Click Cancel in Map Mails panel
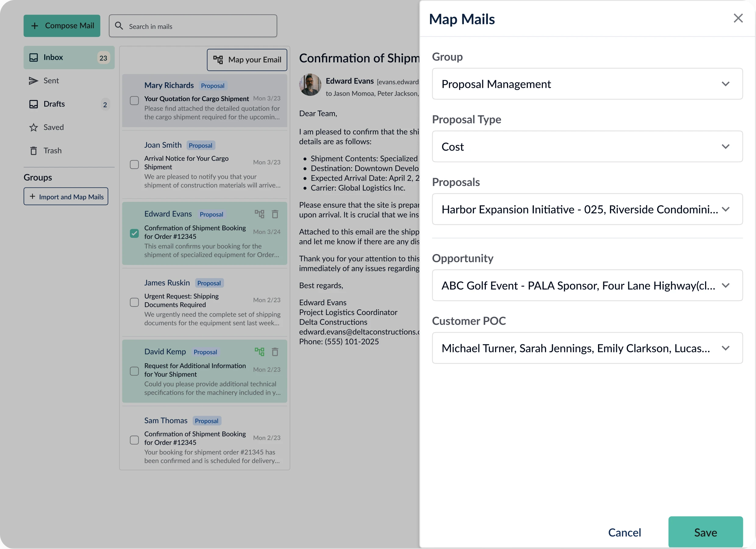The image size is (756, 549). pyautogui.click(x=624, y=532)
